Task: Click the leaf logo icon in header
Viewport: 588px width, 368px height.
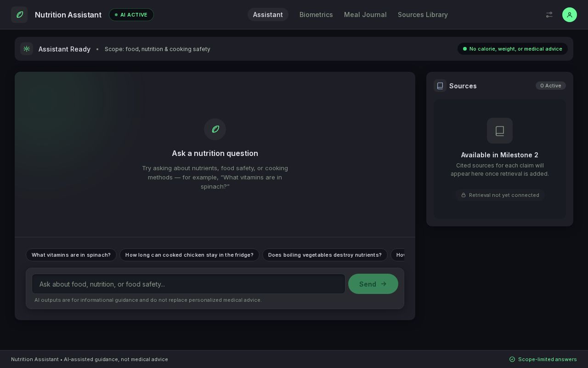Action: tap(19, 15)
